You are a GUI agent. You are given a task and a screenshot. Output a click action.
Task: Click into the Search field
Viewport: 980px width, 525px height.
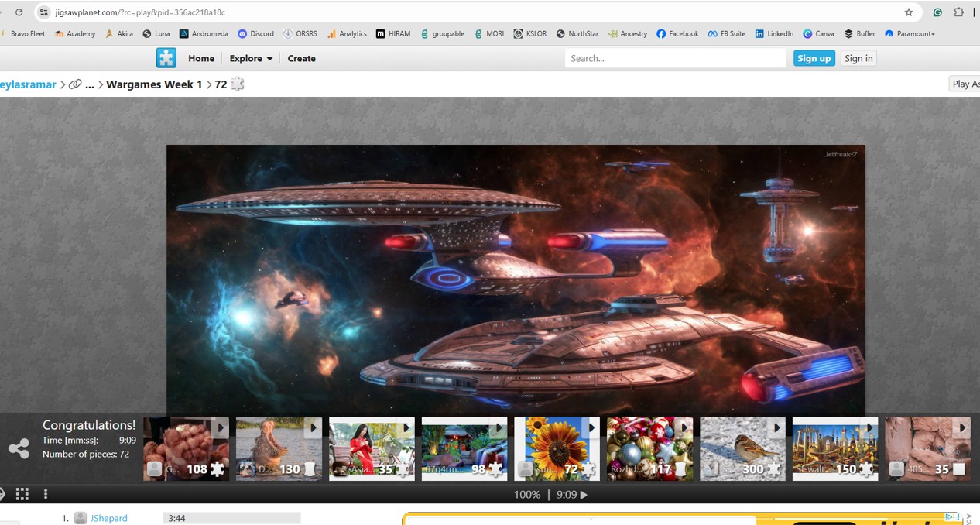675,58
